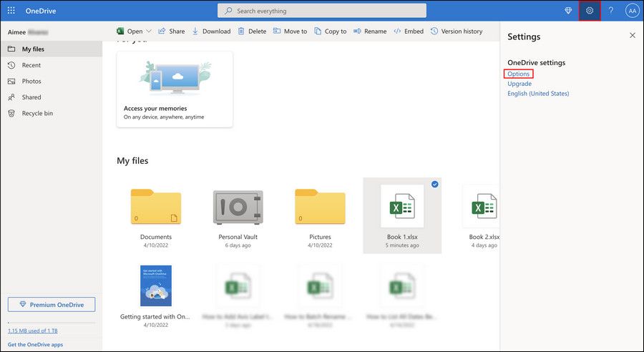Click the settings gear icon
Image resolution: width=644 pixels, height=352 pixels.
pos(590,11)
